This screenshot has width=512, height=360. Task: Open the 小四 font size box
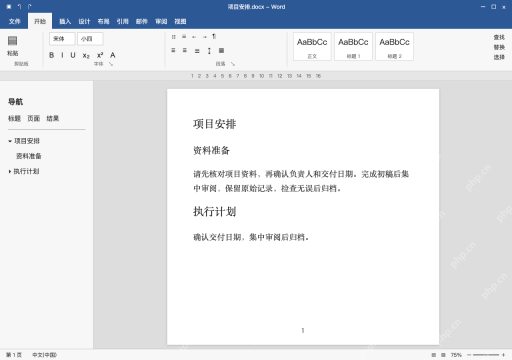[x=90, y=39]
